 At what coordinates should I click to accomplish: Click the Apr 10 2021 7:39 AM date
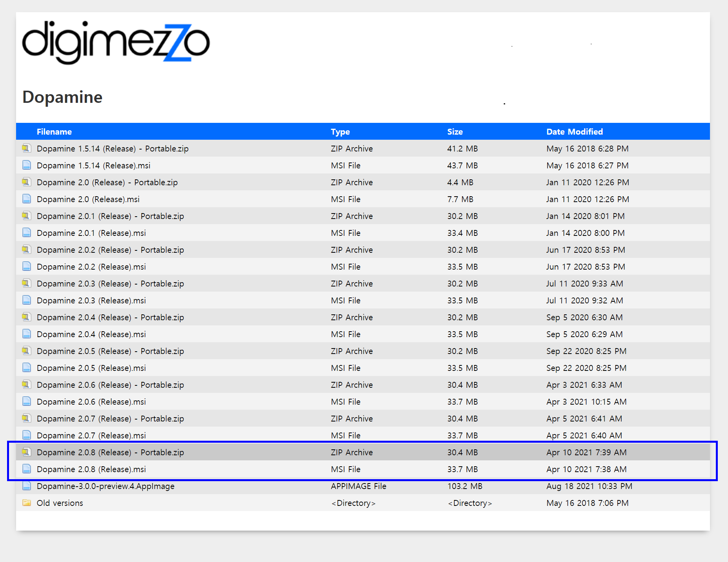click(586, 453)
